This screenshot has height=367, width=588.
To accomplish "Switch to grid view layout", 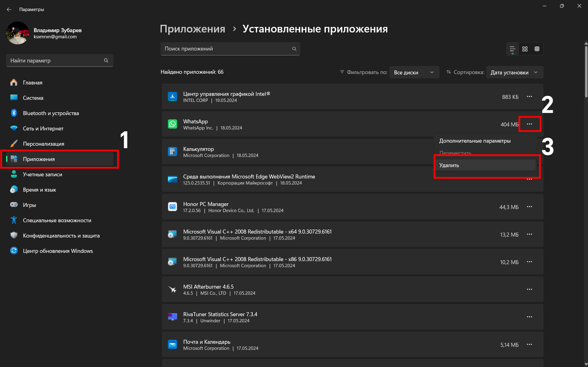I will point(525,49).
